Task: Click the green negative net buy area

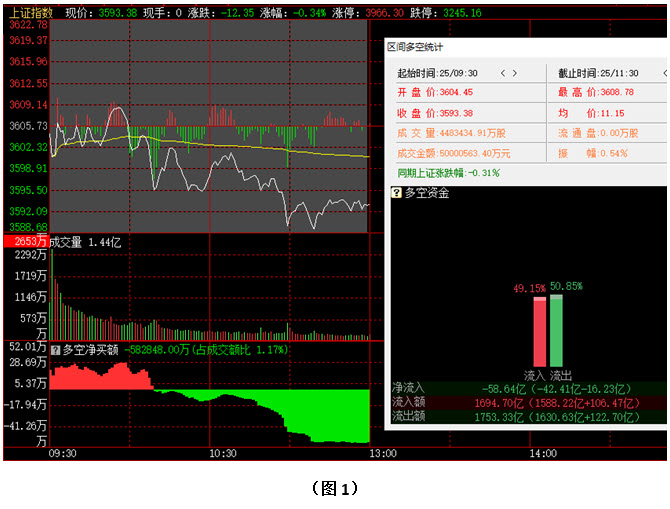Action: click(325, 415)
